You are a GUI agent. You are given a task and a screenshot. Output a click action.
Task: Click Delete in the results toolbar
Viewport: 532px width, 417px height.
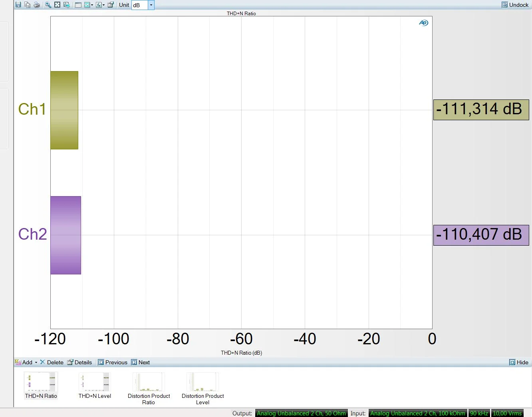tap(52, 362)
